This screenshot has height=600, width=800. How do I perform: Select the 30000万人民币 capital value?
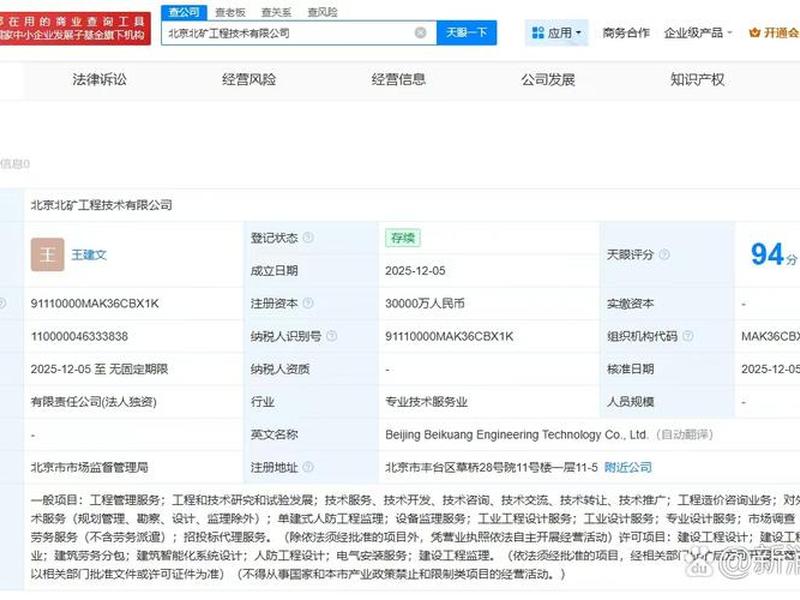coord(425,303)
